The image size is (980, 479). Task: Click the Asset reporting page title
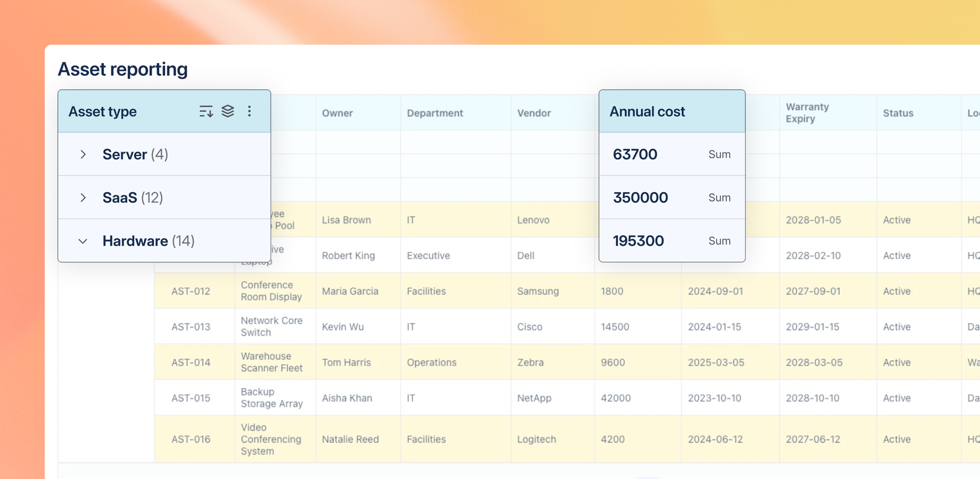pyautogui.click(x=123, y=69)
